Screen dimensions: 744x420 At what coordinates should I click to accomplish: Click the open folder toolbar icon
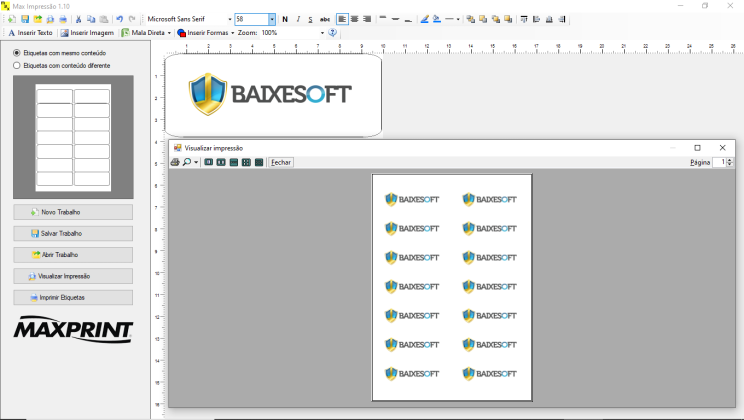(x=37, y=19)
